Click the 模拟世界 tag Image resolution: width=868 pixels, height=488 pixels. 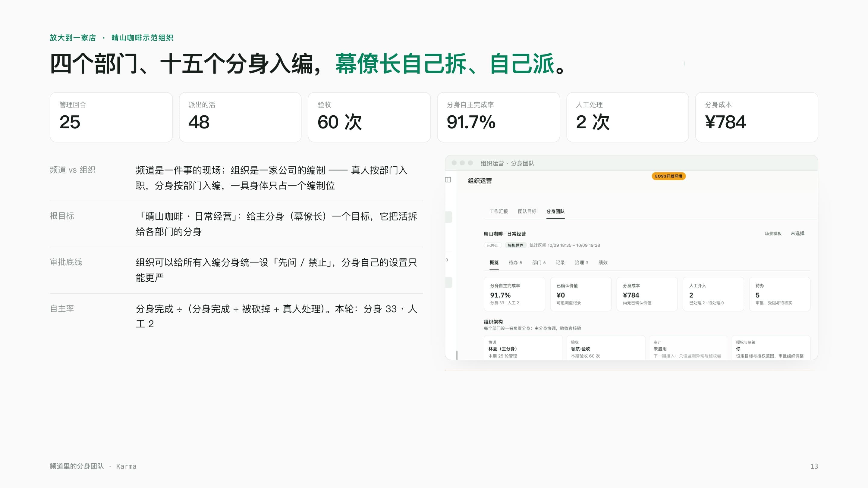point(516,246)
